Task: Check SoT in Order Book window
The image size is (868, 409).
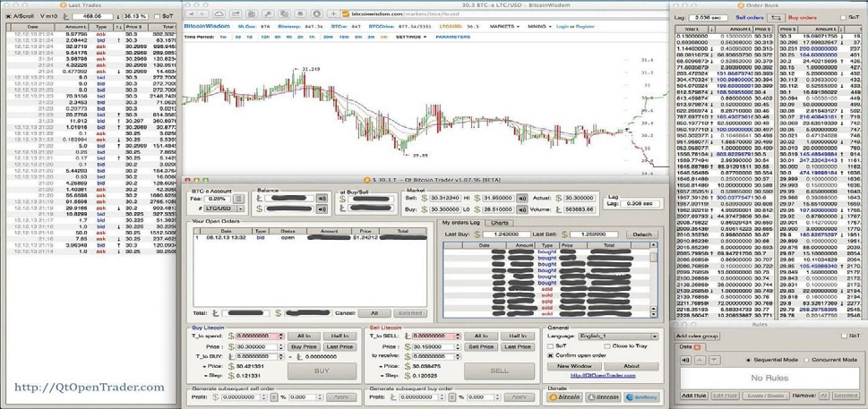Action: (x=844, y=18)
